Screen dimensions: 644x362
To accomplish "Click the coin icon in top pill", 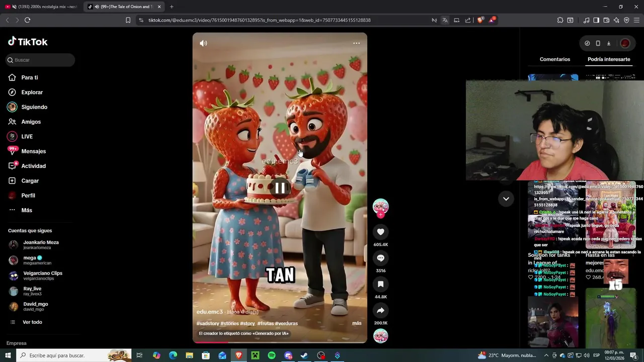I will [x=587, y=43].
